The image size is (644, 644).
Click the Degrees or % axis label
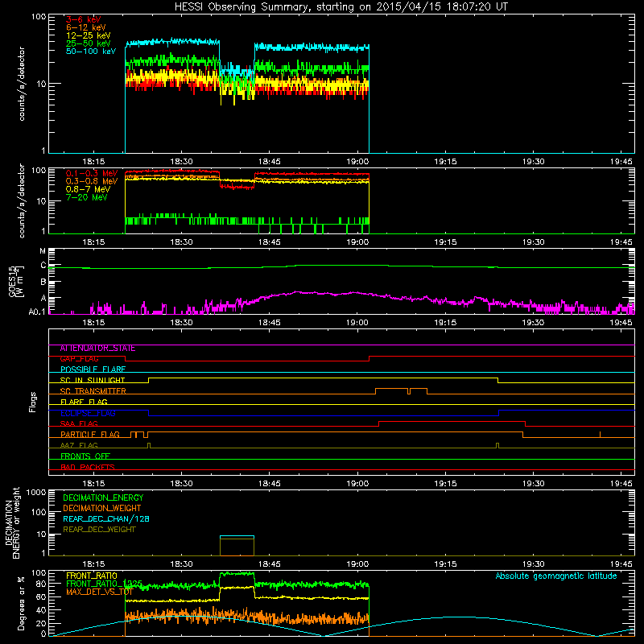click(21, 603)
